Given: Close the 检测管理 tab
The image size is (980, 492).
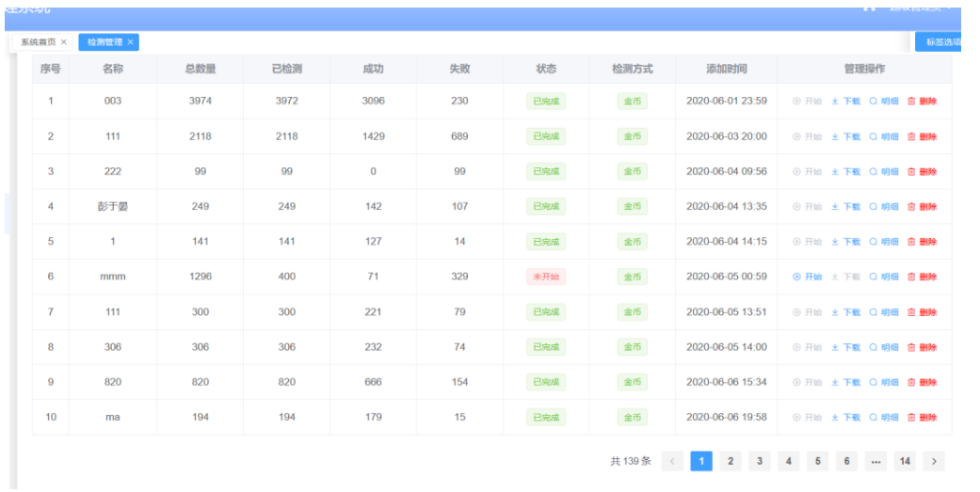Looking at the screenshot, I should click(131, 42).
